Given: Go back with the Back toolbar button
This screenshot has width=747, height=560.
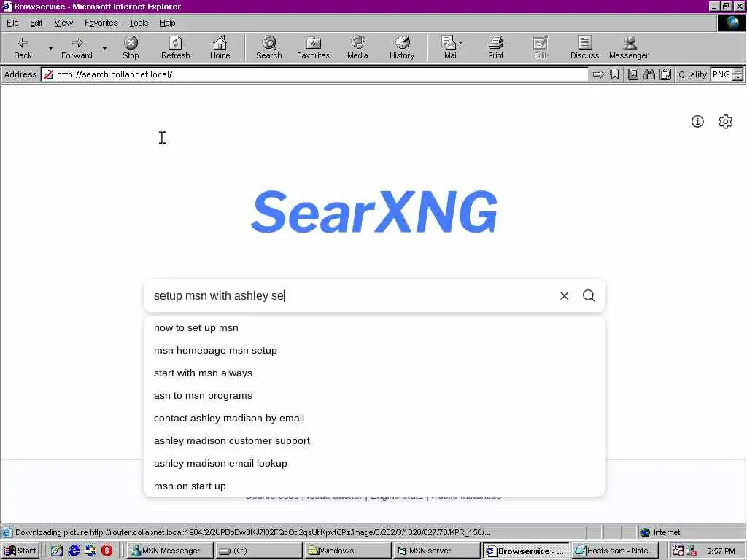Looking at the screenshot, I should tap(23, 47).
